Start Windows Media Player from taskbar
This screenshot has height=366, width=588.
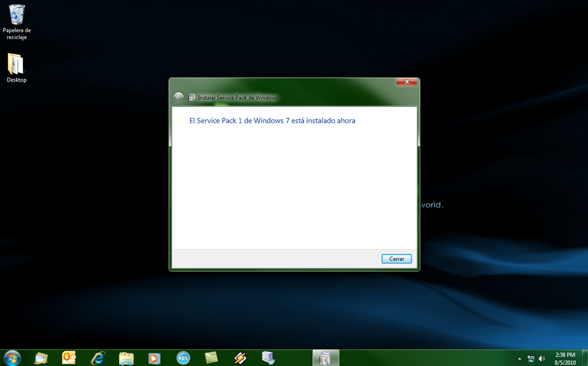pyautogui.click(x=154, y=358)
